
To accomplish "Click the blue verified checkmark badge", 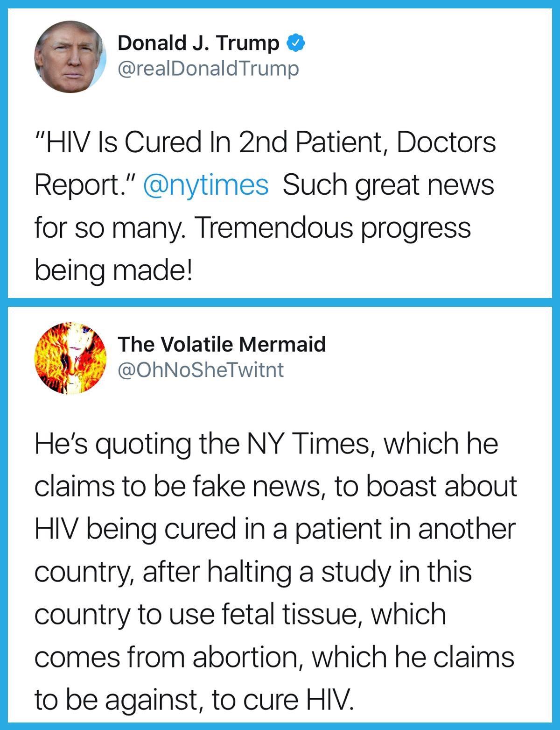I will click(295, 43).
